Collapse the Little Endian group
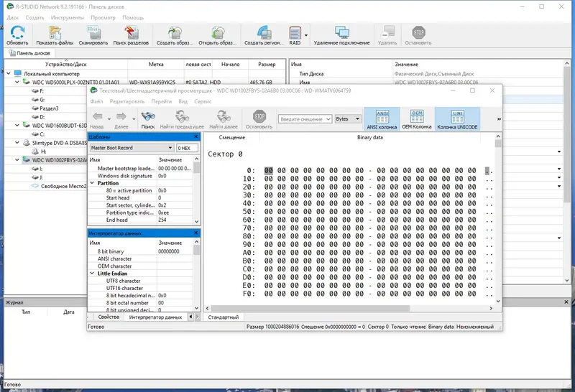This screenshot has height=392, width=575. (x=92, y=274)
